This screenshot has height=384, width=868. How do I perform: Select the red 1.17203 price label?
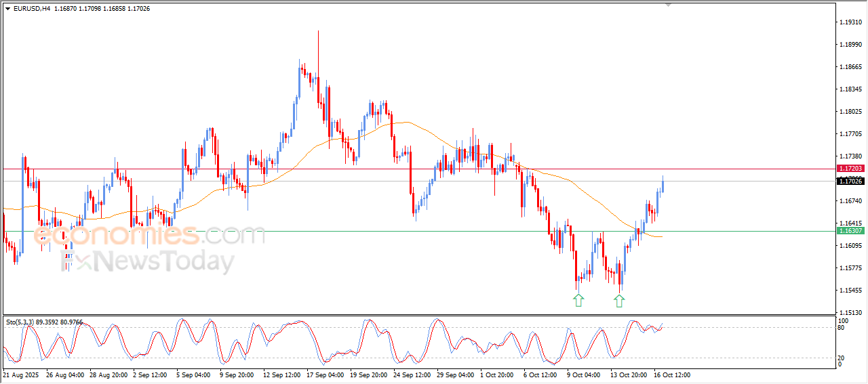(850, 168)
